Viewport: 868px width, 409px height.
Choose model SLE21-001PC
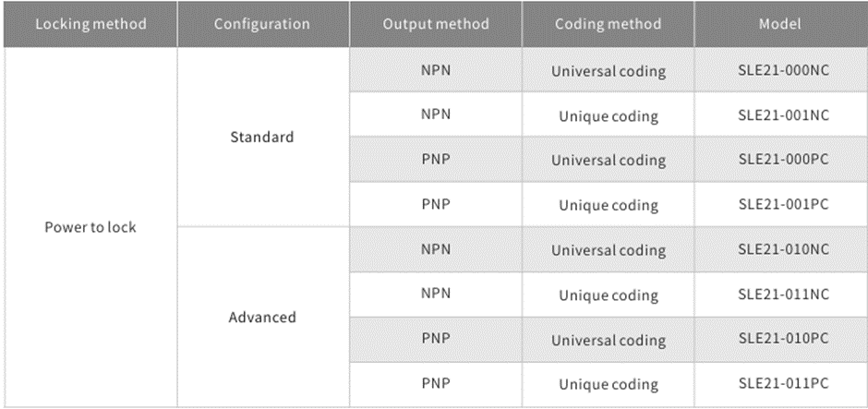783,204
